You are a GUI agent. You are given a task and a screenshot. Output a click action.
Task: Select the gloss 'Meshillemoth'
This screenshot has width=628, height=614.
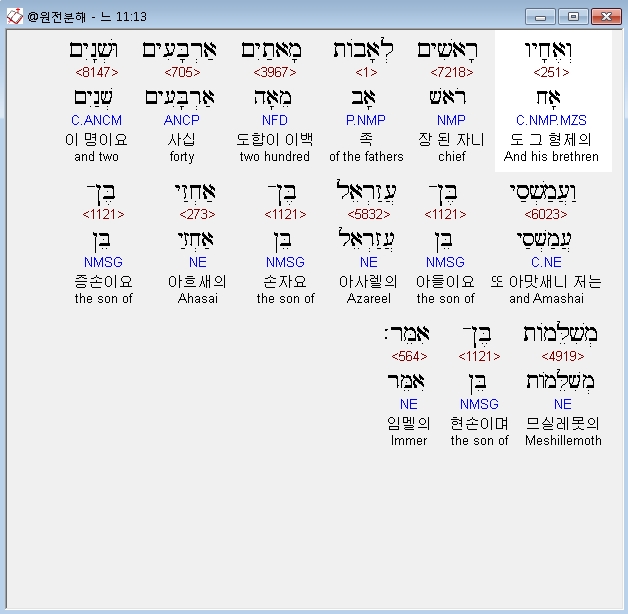tap(563, 441)
